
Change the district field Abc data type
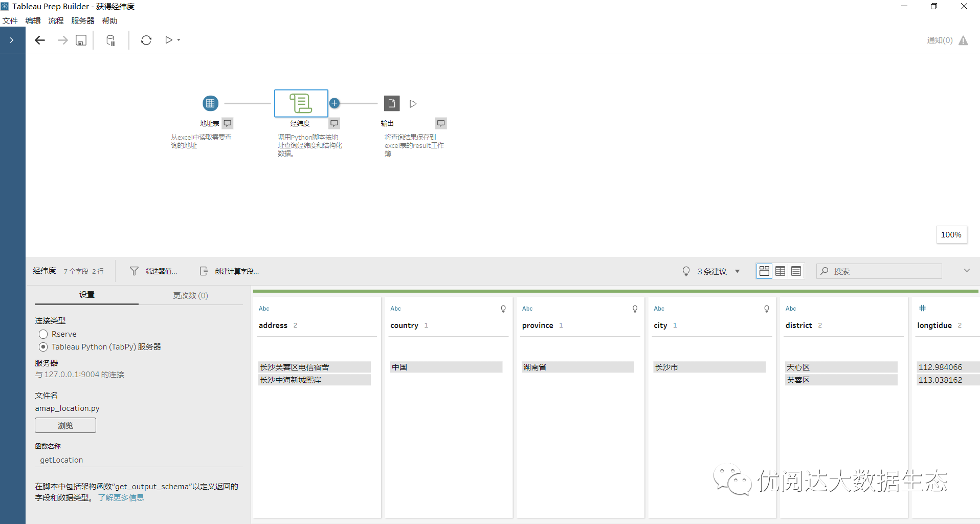click(791, 309)
